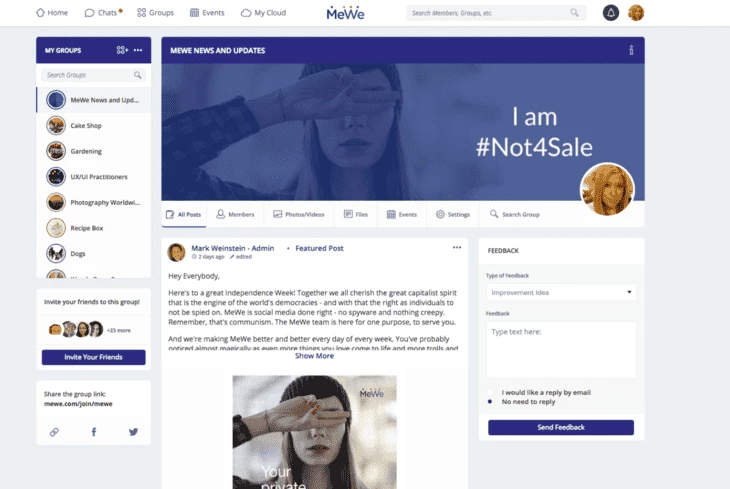The height and width of the screenshot is (489, 730).
Task: Select Photography Worldwi... group
Action: pyautogui.click(x=94, y=202)
